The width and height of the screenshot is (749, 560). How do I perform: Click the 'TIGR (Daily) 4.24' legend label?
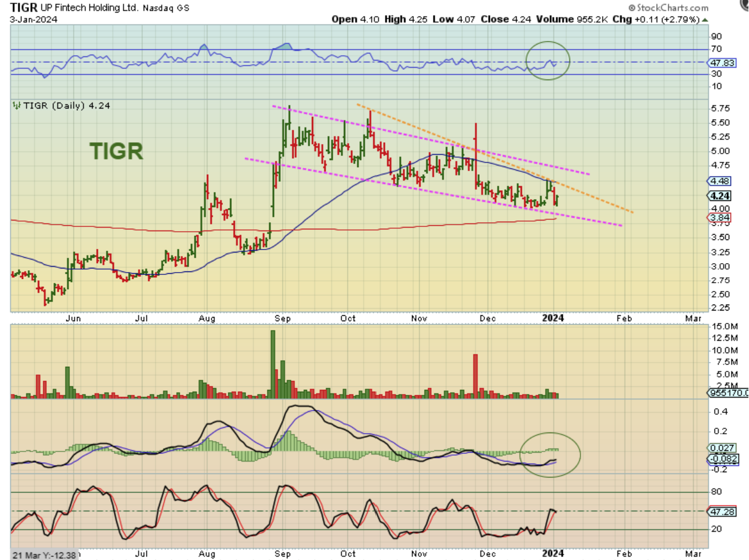coord(66,105)
